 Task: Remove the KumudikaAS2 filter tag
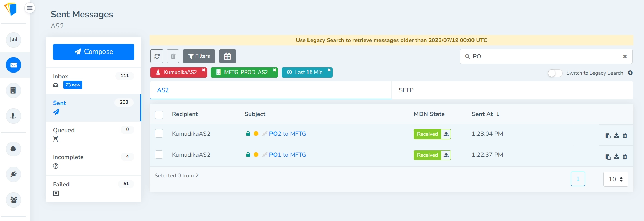[204, 70]
